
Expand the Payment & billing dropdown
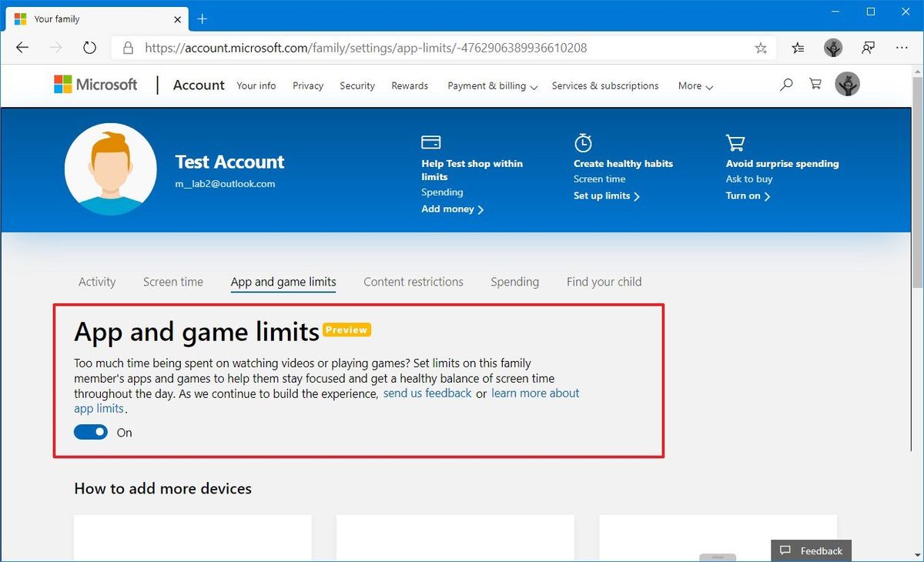pyautogui.click(x=491, y=85)
